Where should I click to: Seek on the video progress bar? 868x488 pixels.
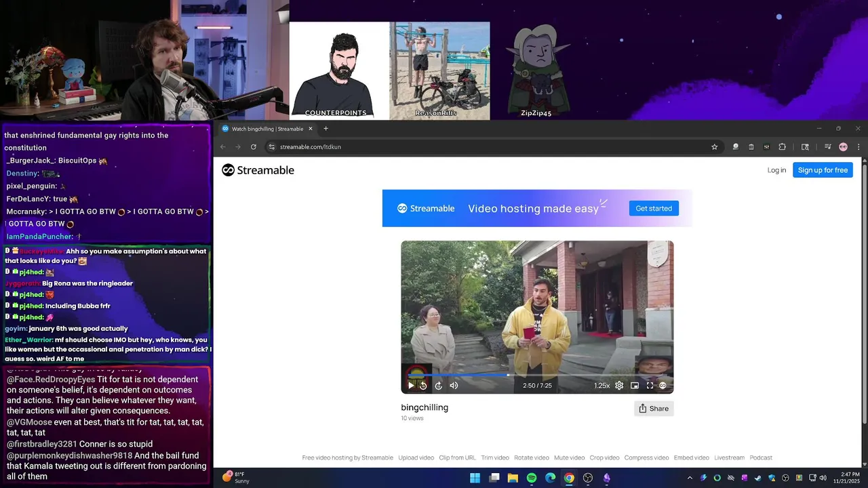(537, 374)
